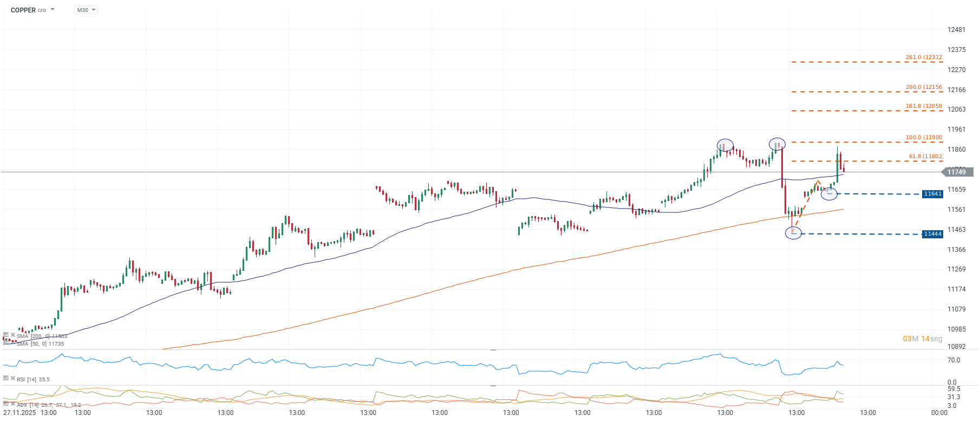Select the blue 11641 level price tag
This screenshot has height=422, width=980.
coord(932,194)
